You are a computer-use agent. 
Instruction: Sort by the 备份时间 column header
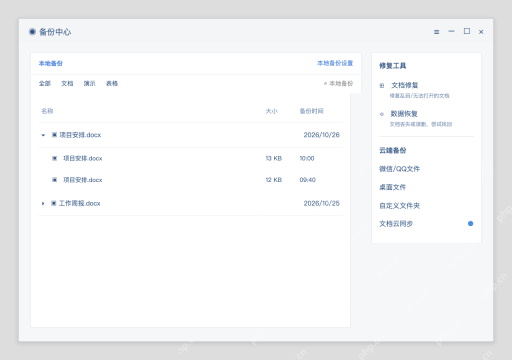click(x=311, y=111)
